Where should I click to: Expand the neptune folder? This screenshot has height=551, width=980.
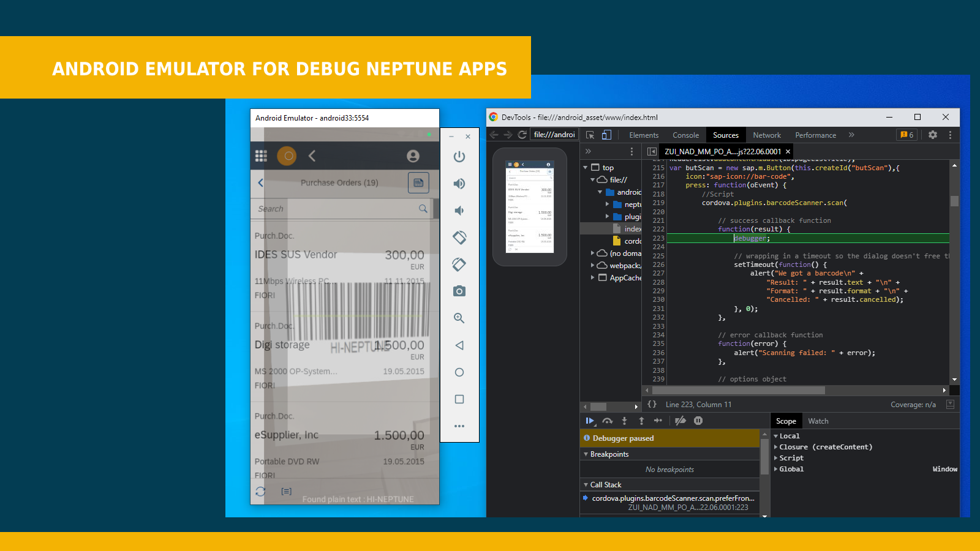pyautogui.click(x=607, y=204)
